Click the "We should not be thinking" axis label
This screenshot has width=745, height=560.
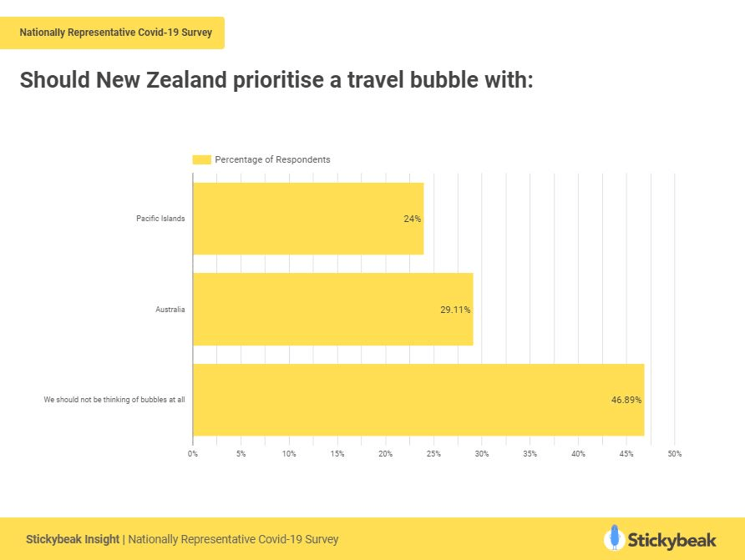pos(114,400)
